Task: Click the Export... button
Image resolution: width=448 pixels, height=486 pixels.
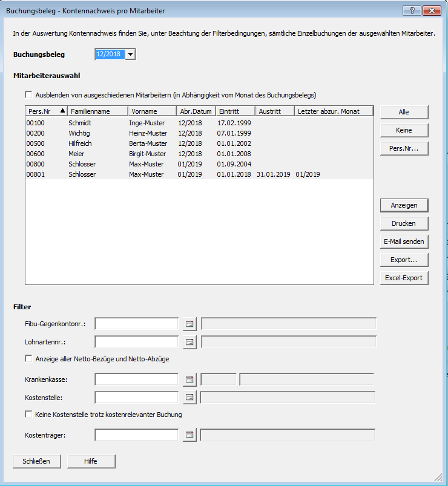Action: click(x=404, y=260)
